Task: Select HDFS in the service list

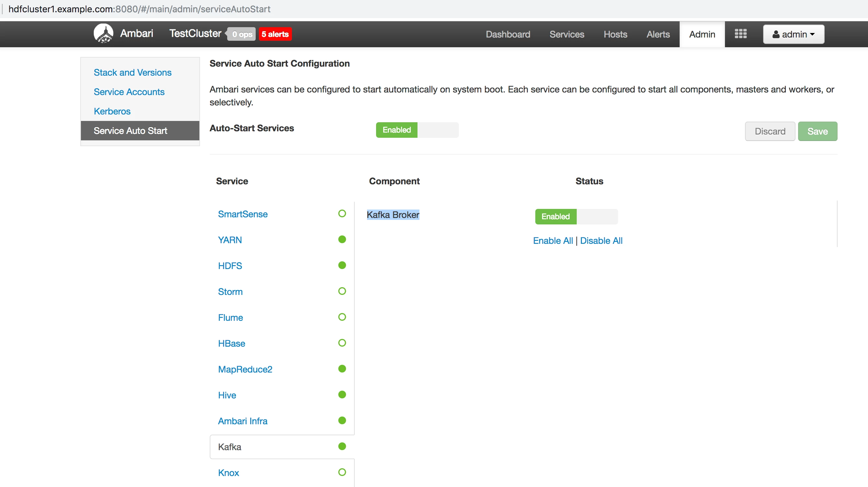Action: 230,266
